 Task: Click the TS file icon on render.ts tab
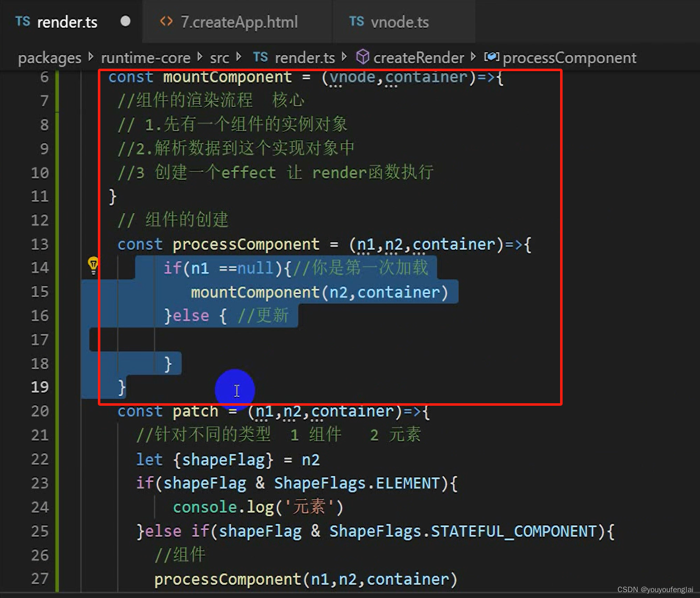pos(22,22)
